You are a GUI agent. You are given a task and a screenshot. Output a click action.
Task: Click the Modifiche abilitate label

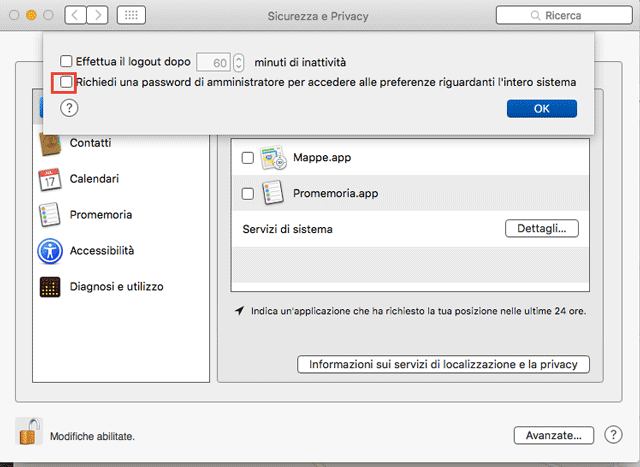92,436
